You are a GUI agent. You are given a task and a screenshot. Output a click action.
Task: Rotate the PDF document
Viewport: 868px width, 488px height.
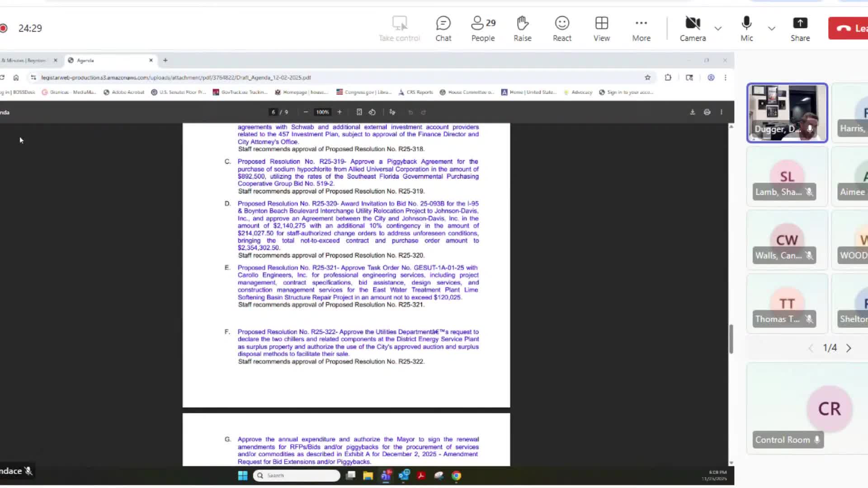372,112
